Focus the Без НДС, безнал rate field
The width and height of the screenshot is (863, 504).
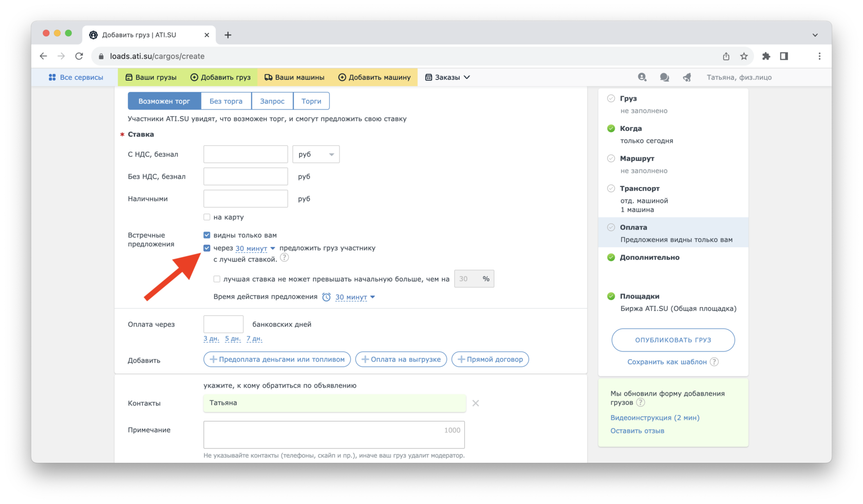[246, 176]
